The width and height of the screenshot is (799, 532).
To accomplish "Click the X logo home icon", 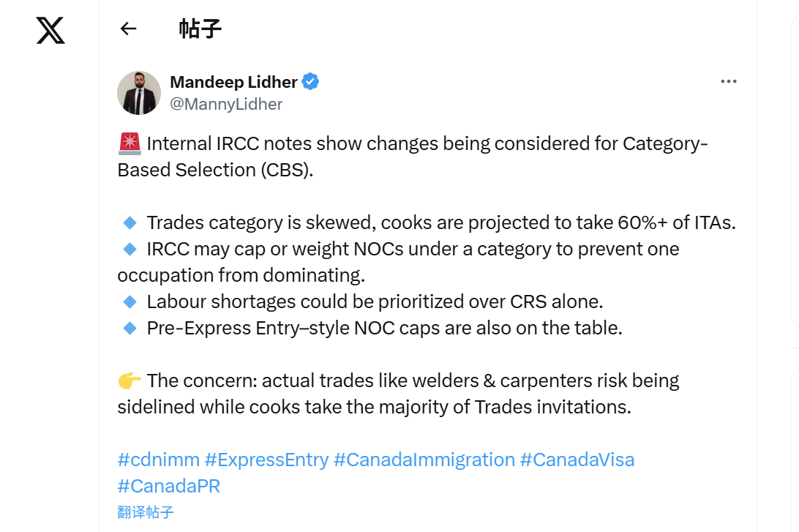I will [x=50, y=30].
